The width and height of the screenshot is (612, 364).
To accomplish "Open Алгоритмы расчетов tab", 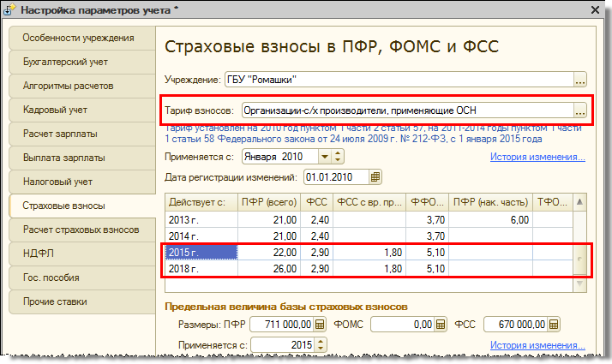I will point(82,86).
